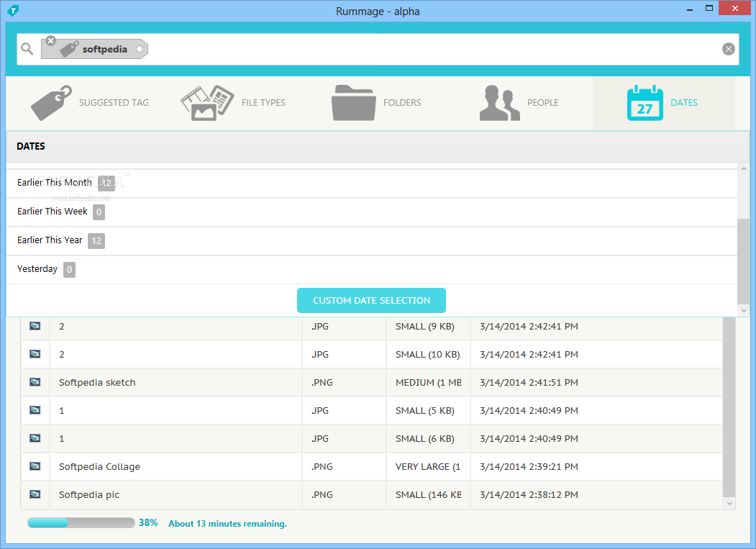Select the Dates calendar tab
The height and width of the screenshot is (549, 756).
click(662, 103)
